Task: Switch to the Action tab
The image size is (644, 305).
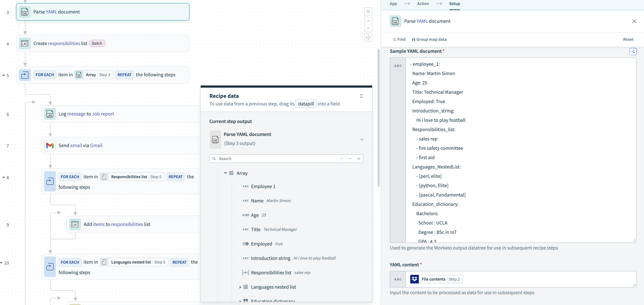Action: (x=423, y=4)
